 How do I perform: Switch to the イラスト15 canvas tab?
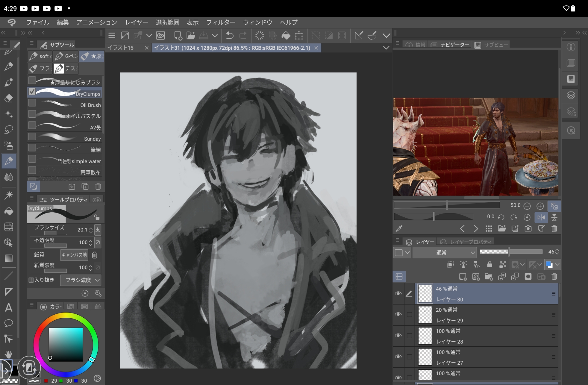tap(121, 48)
